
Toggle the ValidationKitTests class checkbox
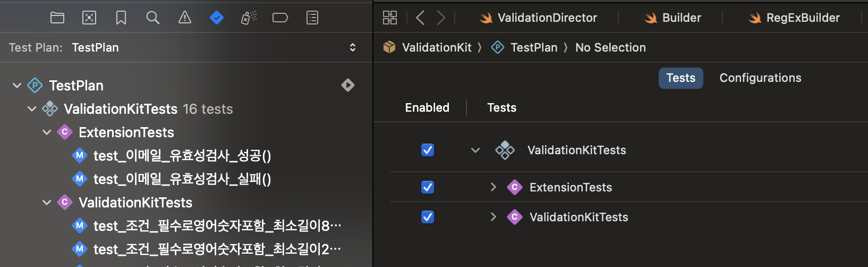coord(428,217)
